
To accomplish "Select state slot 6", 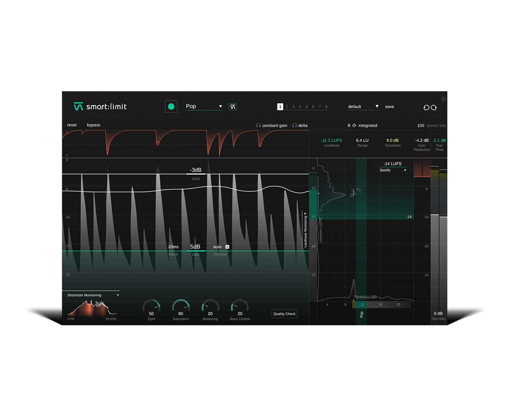I will (x=313, y=107).
